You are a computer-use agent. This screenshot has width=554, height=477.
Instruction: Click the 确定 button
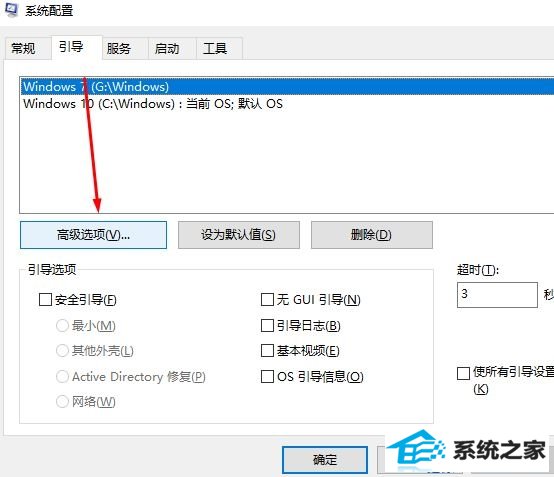click(x=325, y=460)
